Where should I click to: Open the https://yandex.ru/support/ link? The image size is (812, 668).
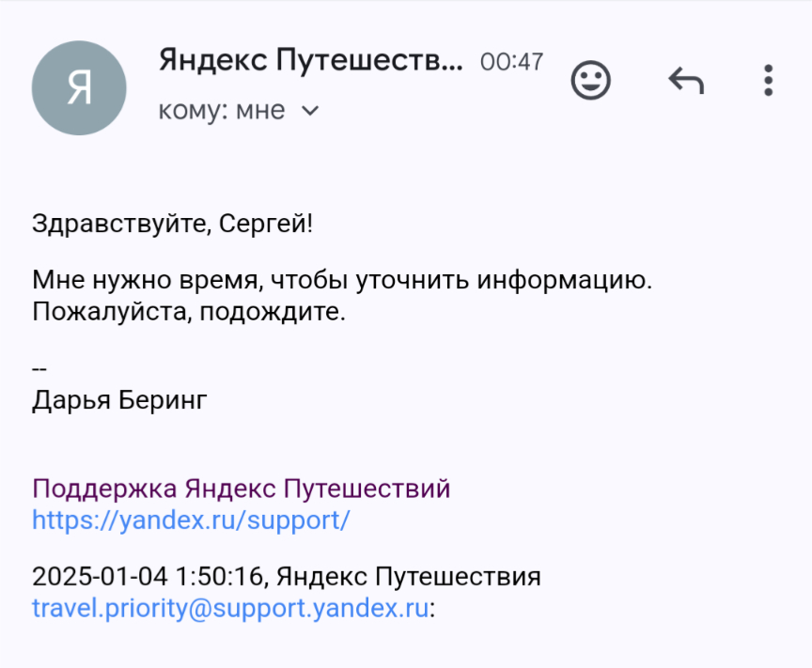191,520
